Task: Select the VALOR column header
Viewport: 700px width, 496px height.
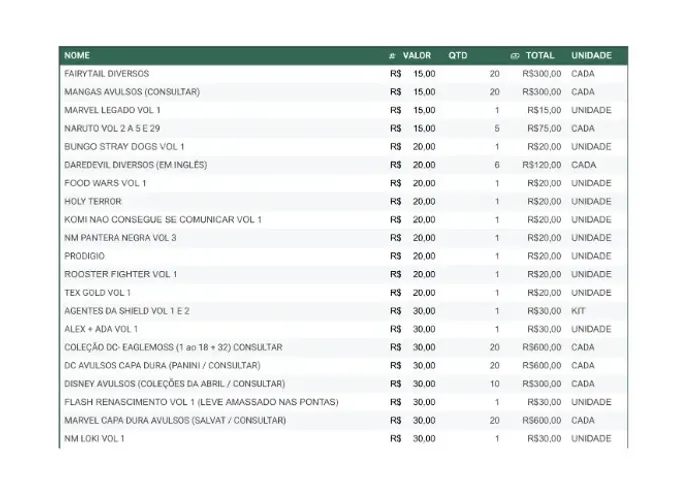Action: click(x=417, y=55)
